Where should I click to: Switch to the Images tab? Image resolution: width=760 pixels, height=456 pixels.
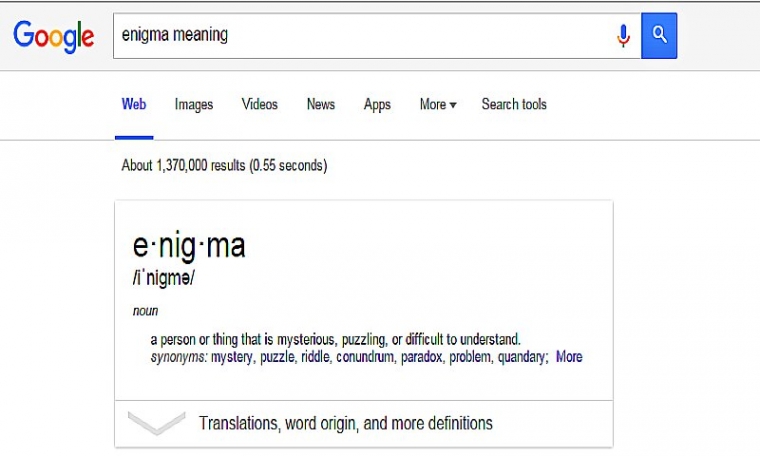click(x=194, y=105)
